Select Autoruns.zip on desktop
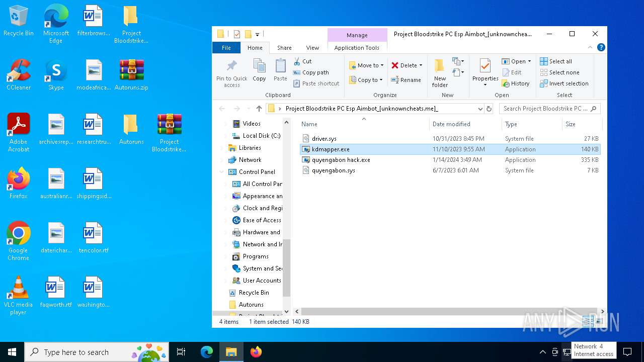The image size is (644, 362). [x=131, y=75]
